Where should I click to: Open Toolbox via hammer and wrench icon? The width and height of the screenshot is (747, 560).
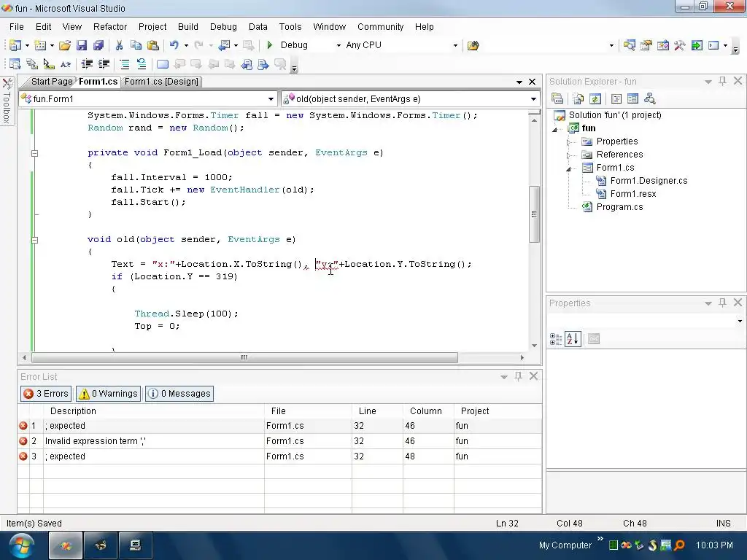(679, 45)
